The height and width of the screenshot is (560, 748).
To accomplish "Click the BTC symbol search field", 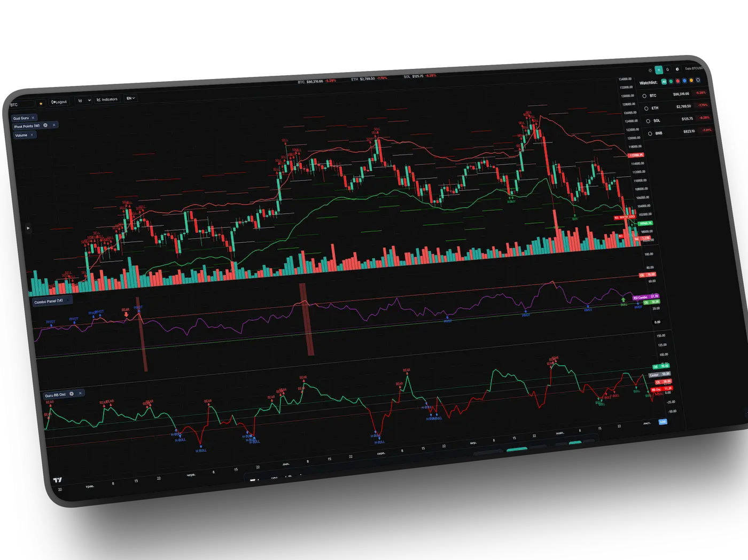I will (x=16, y=105).
